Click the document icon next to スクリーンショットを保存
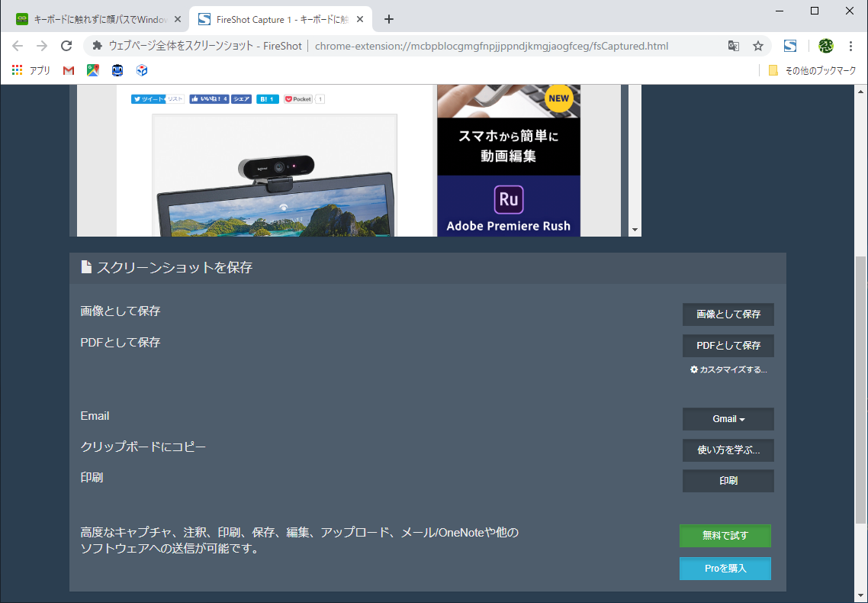868x603 pixels. coord(85,267)
